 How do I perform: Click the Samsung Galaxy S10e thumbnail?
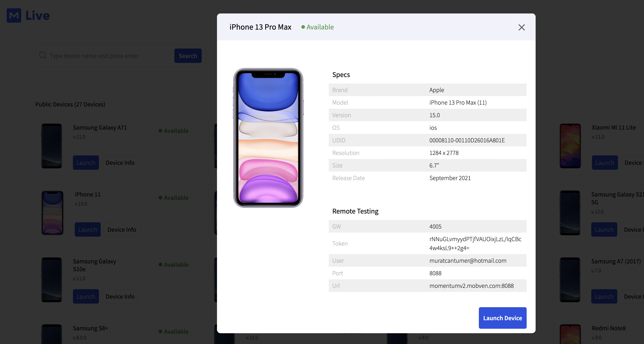click(52, 280)
